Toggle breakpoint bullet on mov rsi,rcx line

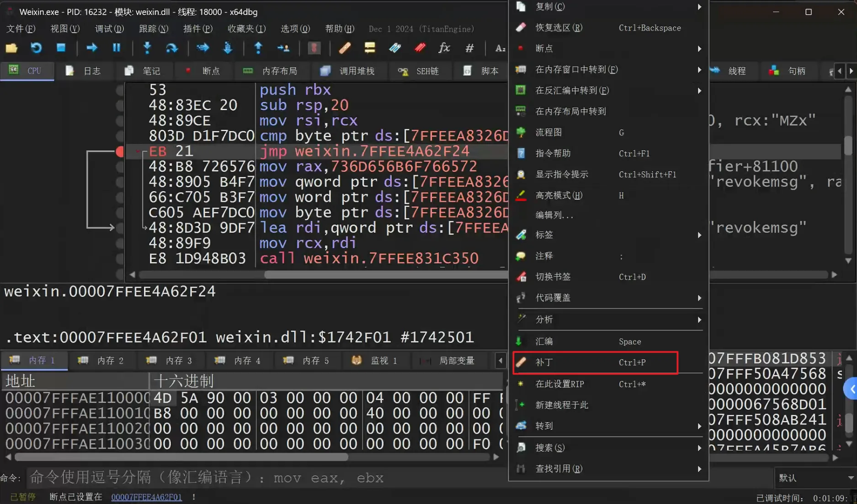pos(120,121)
